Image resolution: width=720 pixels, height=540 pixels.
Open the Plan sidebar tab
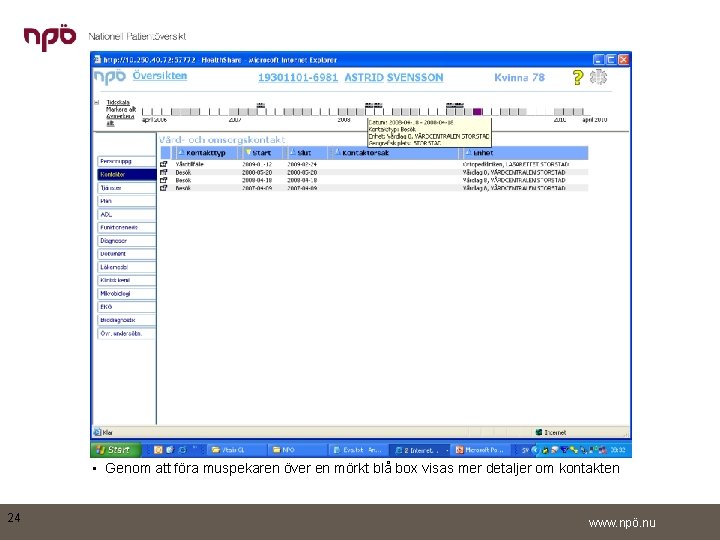coord(127,201)
